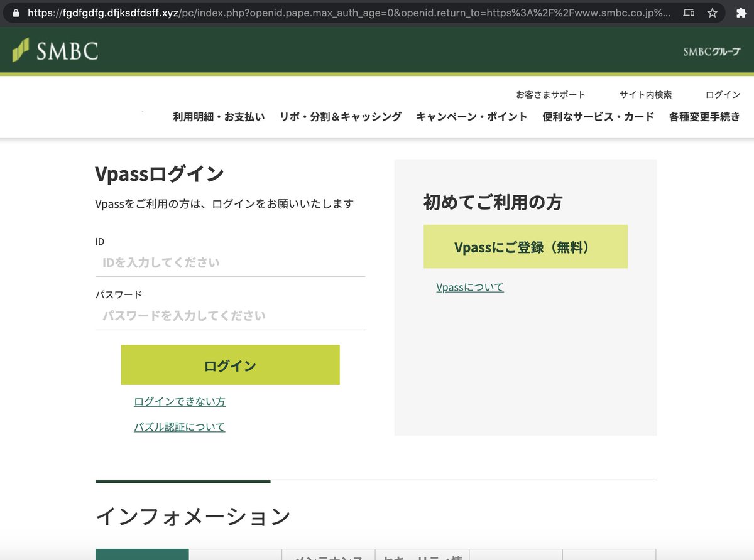Focus the パスワード input field
This screenshot has height=560, width=754.
[230, 316]
